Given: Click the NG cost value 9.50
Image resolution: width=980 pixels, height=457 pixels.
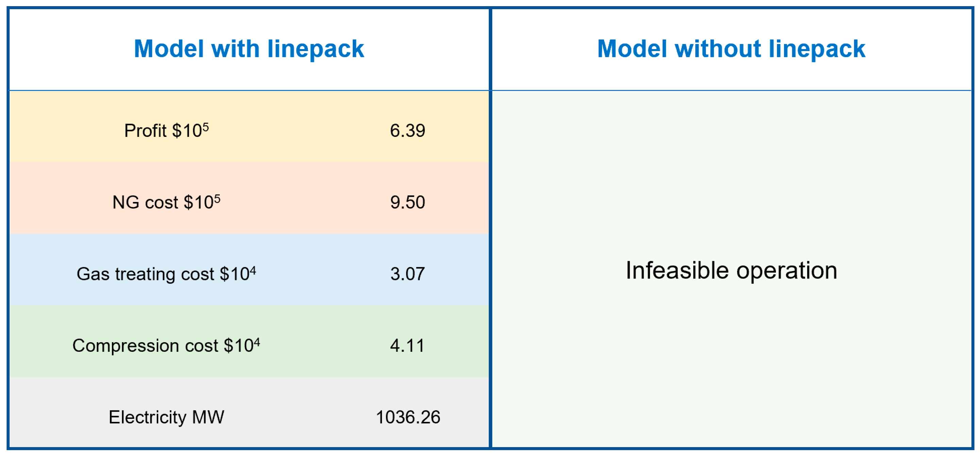Looking at the screenshot, I should (x=408, y=202).
